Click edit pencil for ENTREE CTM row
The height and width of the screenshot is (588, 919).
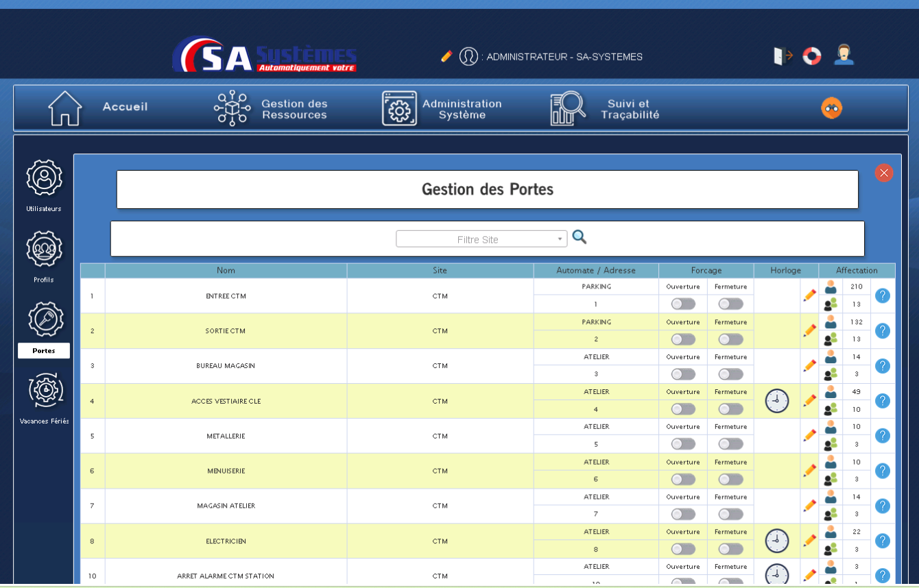click(810, 295)
